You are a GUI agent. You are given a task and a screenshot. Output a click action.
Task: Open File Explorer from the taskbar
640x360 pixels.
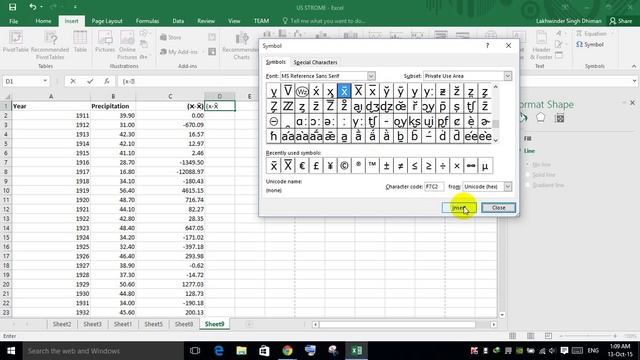(241, 351)
